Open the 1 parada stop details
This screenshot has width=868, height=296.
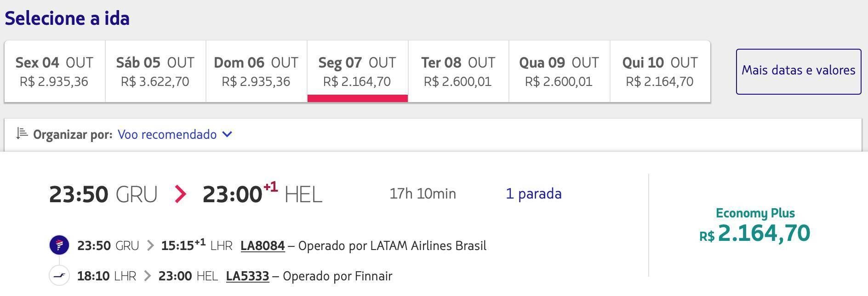pos(534,194)
